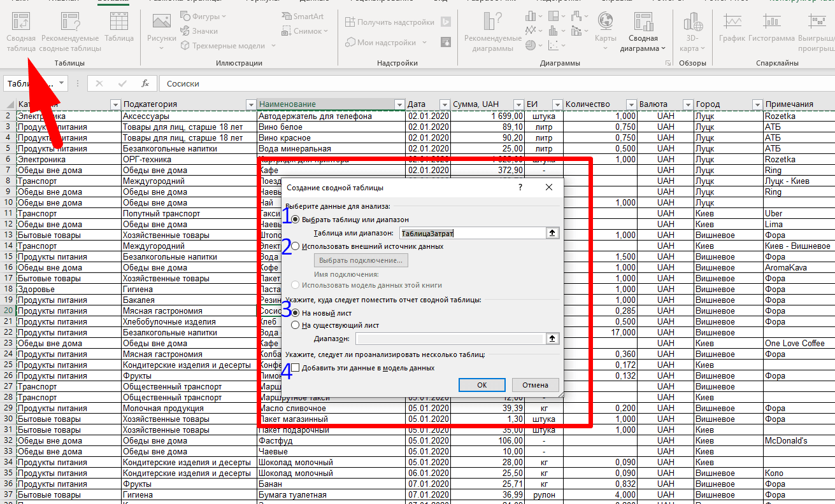Open the Наименование column filter dropdown
Viewport: 835px width, 504px height.
tap(399, 104)
